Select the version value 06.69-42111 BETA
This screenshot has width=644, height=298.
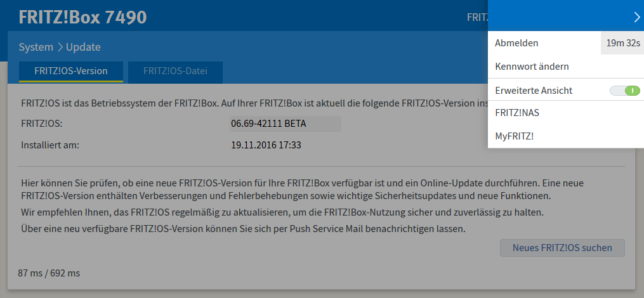coord(268,124)
